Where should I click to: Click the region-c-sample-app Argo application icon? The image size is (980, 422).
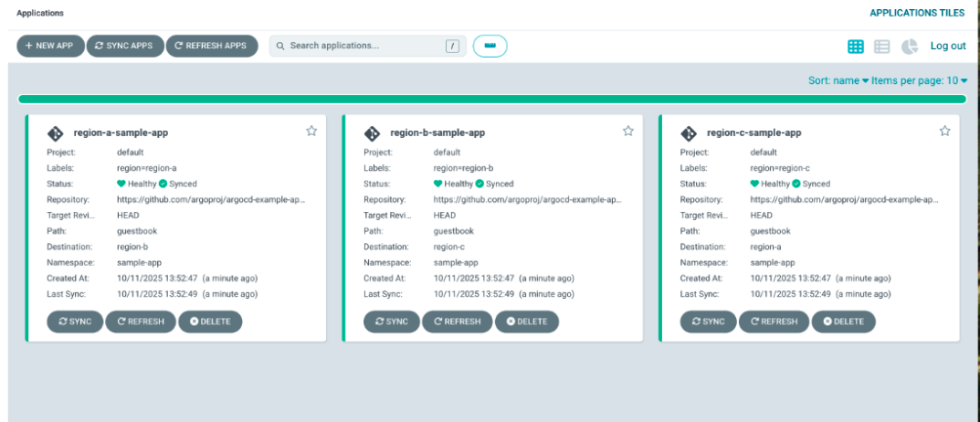click(x=689, y=133)
